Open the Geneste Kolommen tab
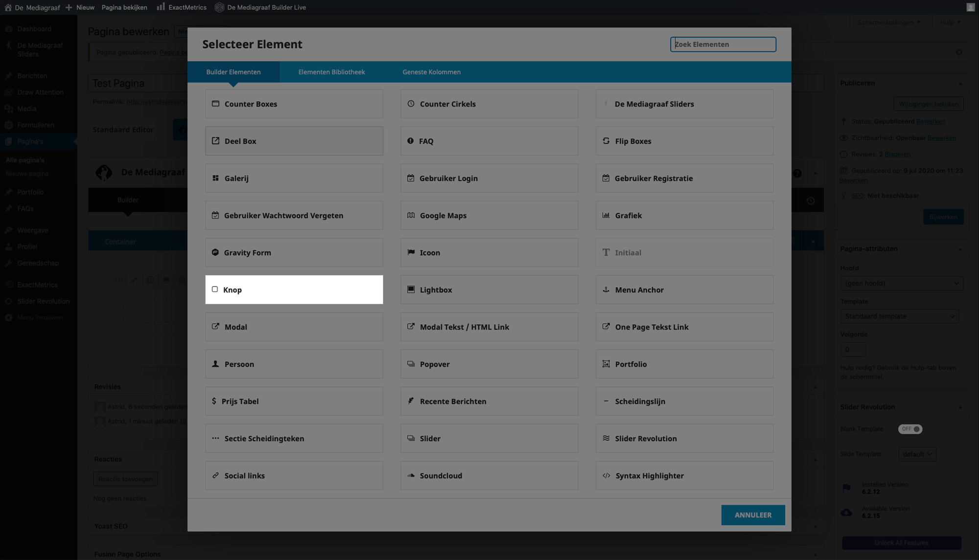Viewport: 979px width, 560px height. click(431, 72)
